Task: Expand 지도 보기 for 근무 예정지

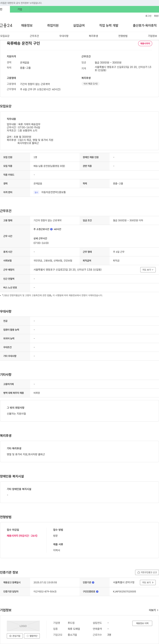Action: pyautogui.click(x=148, y=270)
